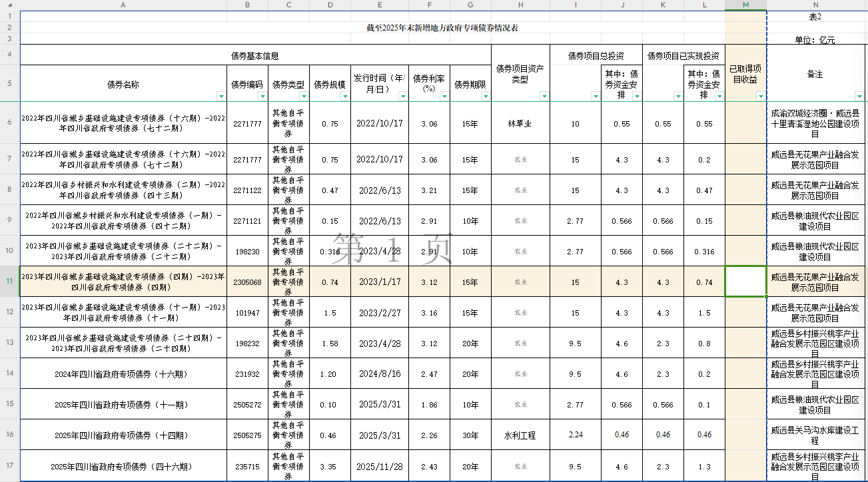The width and height of the screenshot is (868, 482).
Task: Select column N header
Action: (815, 5)
